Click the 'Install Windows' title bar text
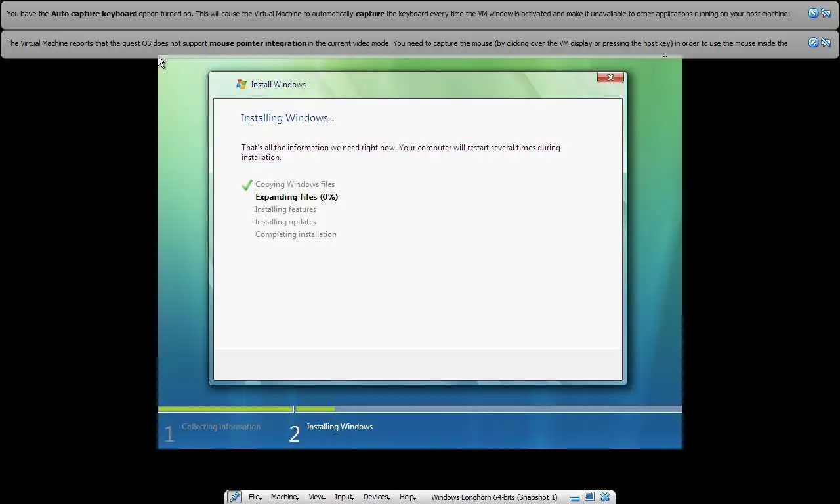This screenshot has width=840, height=504. (x=278, y=85)
